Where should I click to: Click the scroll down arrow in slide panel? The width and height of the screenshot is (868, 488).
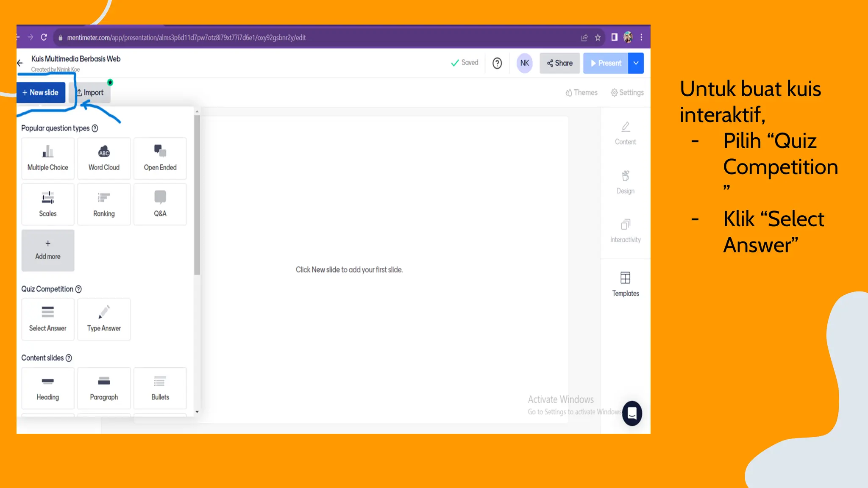pos(197,412)
